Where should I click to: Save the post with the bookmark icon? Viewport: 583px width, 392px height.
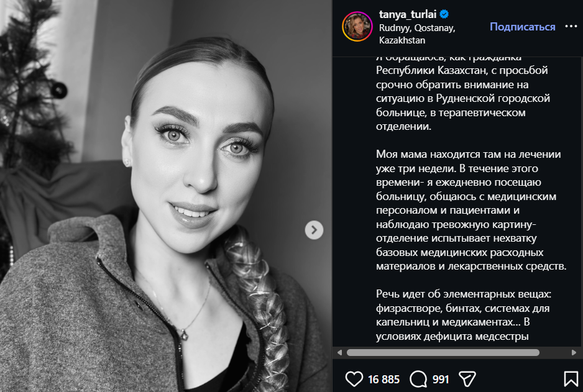pyautogui.click(x=571, y=379)
